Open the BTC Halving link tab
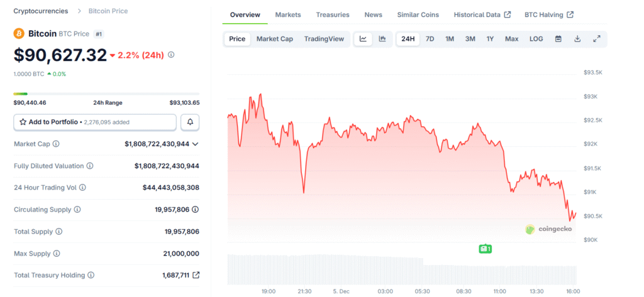The image size is (644, 297). tap(549, 15)
